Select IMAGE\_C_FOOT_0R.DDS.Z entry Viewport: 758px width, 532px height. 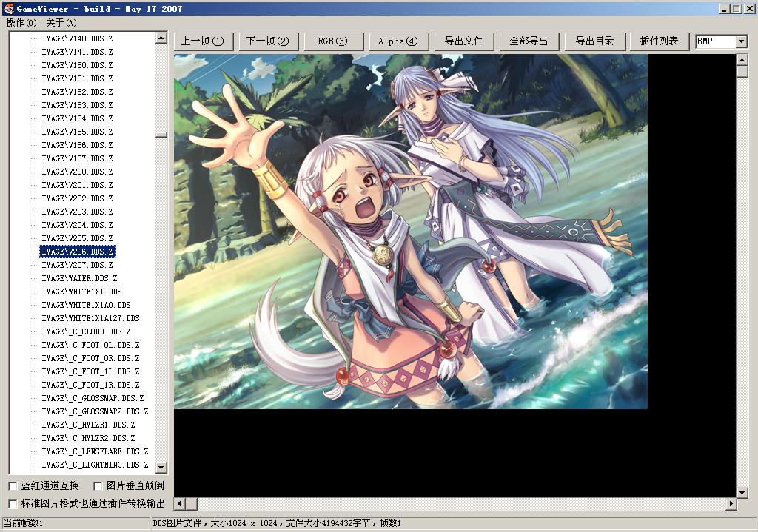click(x=90, y=359)
